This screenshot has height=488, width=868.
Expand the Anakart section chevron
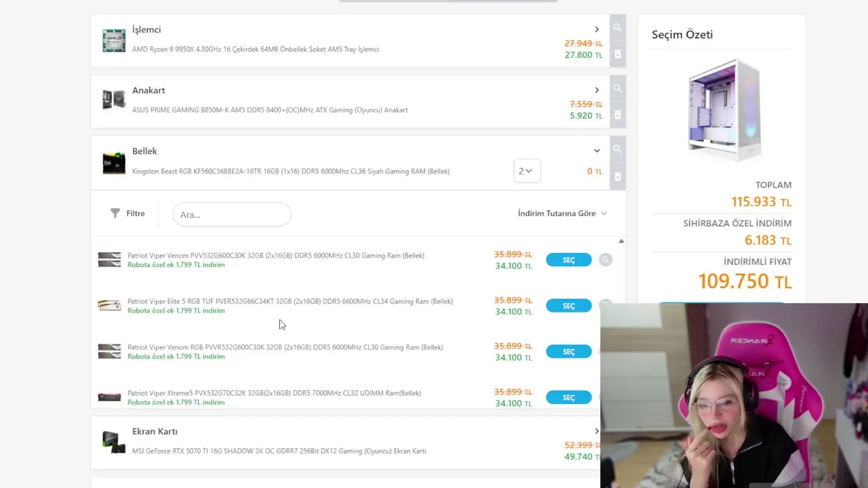click(x=597, y=90)
